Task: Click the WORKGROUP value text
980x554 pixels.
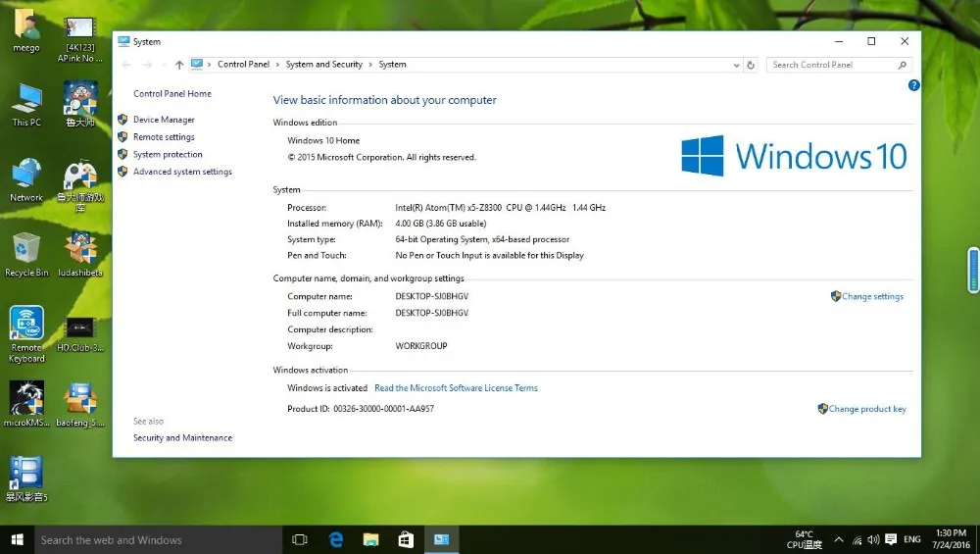Action: click(x=421, y=346)
